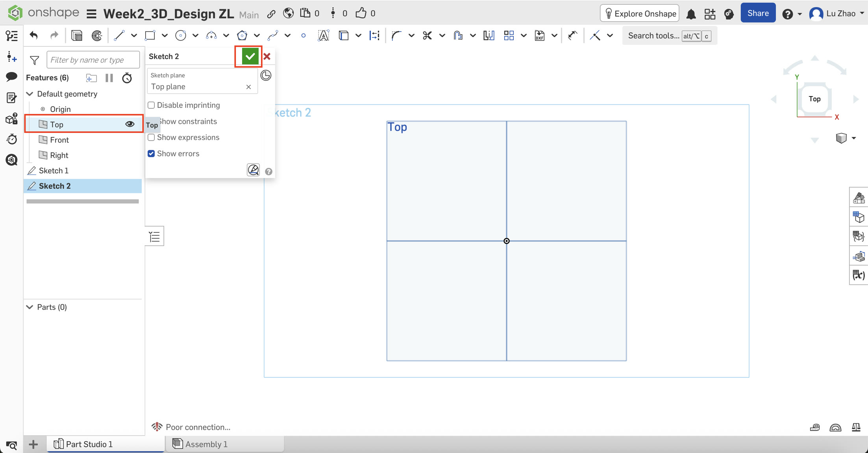This screenshot has height=453, width=868.
Task: Select the Trim scissors tool
Action: tap(427, 36)
